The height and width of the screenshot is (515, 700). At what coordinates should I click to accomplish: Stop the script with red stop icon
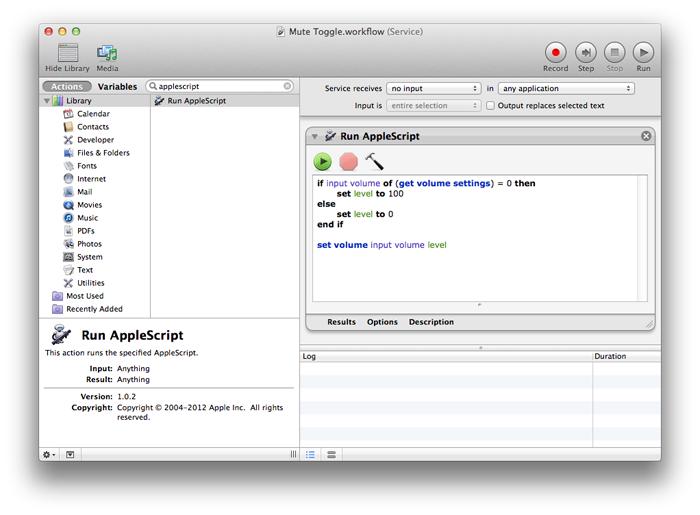click(348, 162)
